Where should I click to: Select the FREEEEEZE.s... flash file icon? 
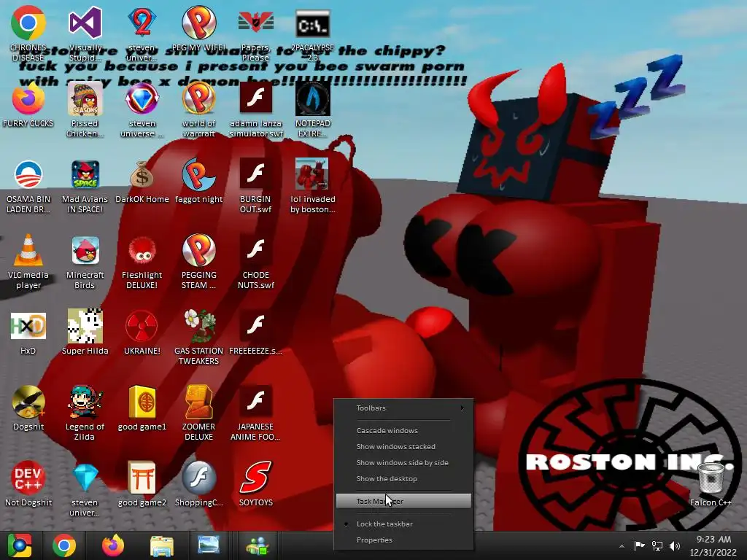pos(255,332)
